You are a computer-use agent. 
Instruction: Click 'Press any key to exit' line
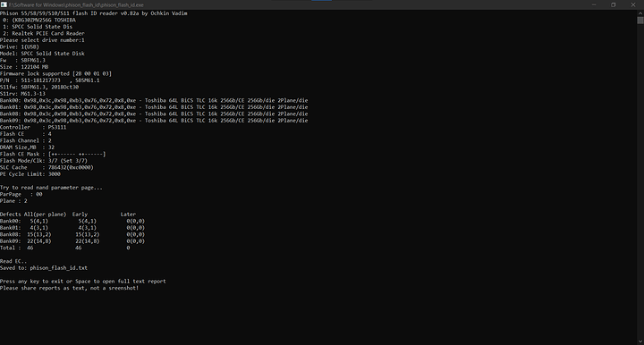[83, 282]
